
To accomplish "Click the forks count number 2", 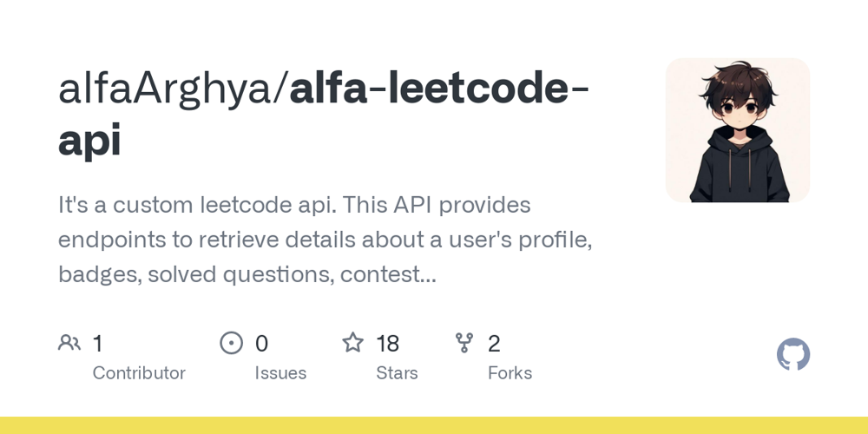I will click(x=494, y=344).
